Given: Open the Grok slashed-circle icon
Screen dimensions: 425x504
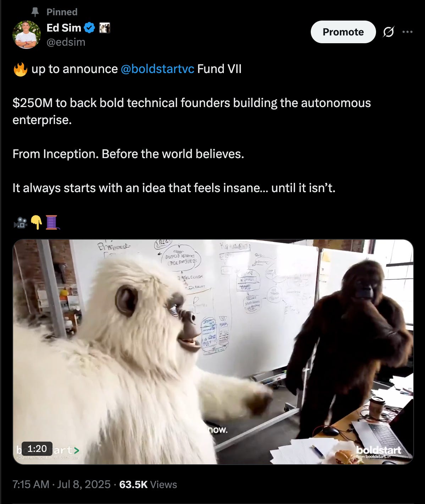Looking at the screenshot, I should (388, 32).
